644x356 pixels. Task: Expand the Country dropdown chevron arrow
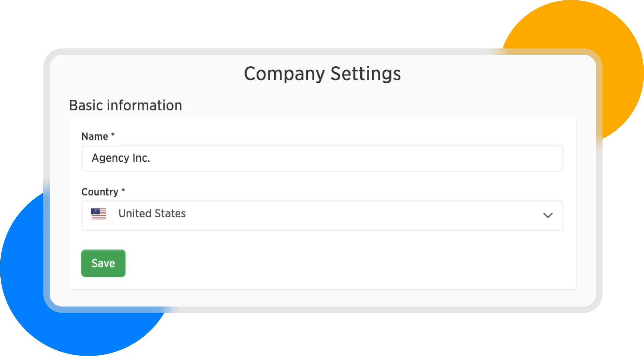[548, 215]
